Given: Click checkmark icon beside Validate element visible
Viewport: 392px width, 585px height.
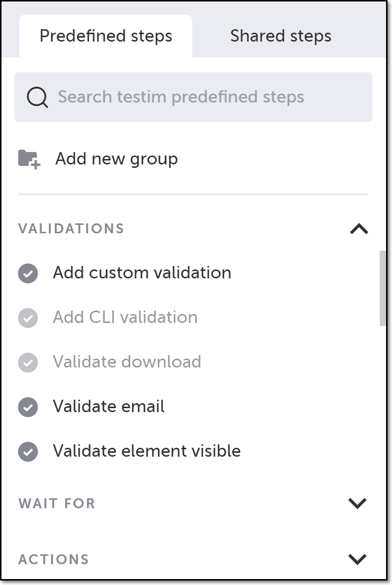Looking at the screenshot, I should (x=28, y=451).
